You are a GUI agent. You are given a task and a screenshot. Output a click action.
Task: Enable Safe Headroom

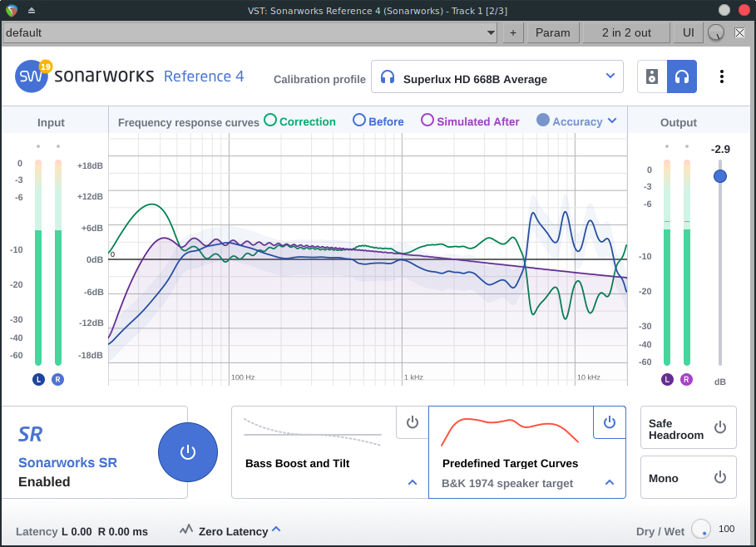pos(720,427)
